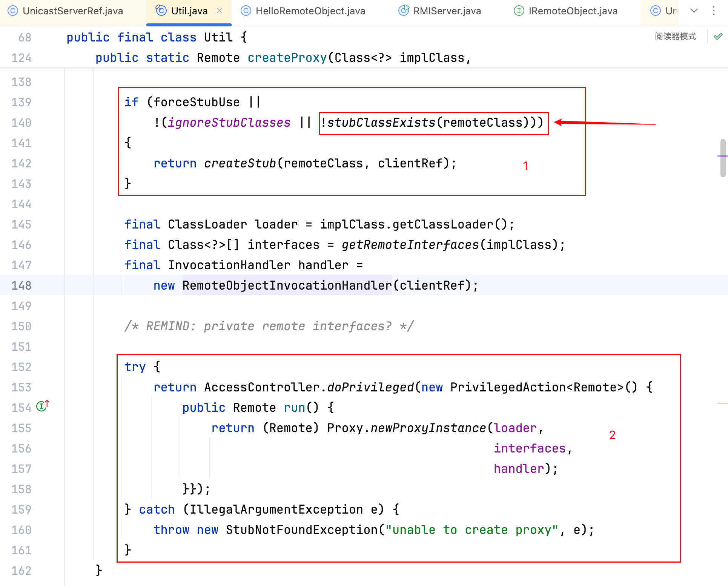The height and width of the screenshot is (586, 728).
Task: Open the IRemoteObject.java tab
Action: coord(573,11)
